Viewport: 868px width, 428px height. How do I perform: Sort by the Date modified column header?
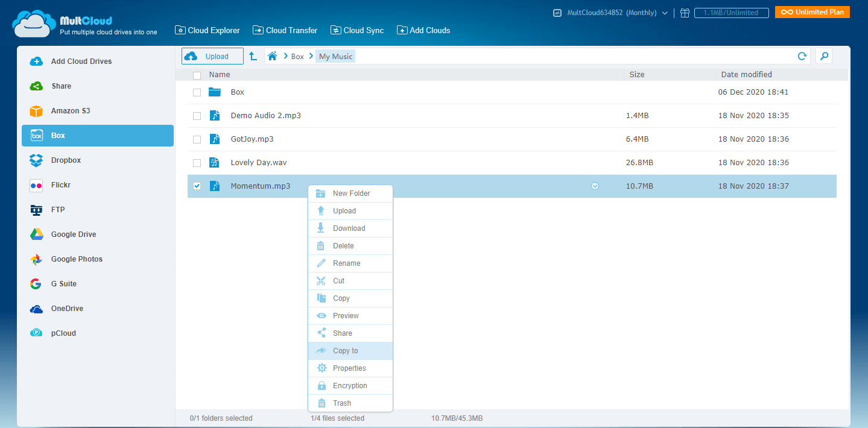tap(746, 75)
